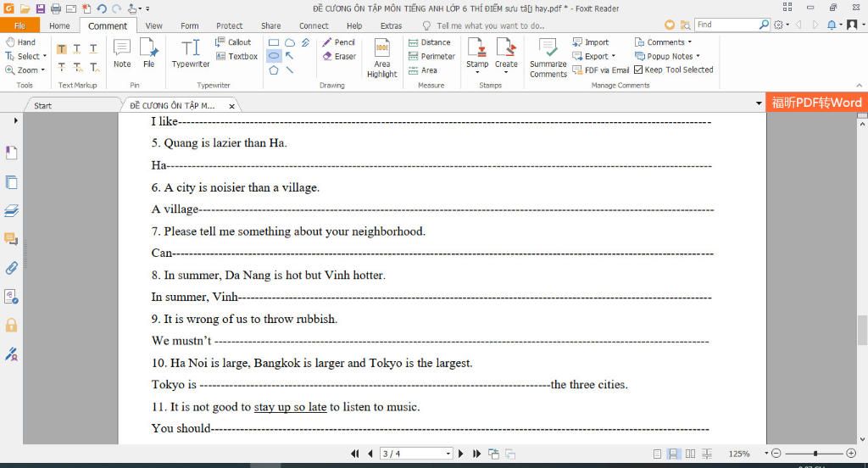Image resolution: width=868 pixels, height=468 pixels.
Task: Click the 福昕PDF转Word banner button
Action: tap(816, 103)
